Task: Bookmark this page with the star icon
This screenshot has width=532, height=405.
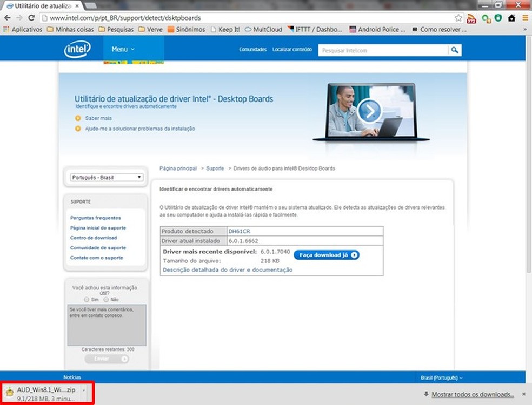Action: pyautogui.click(x=458, y=18)
